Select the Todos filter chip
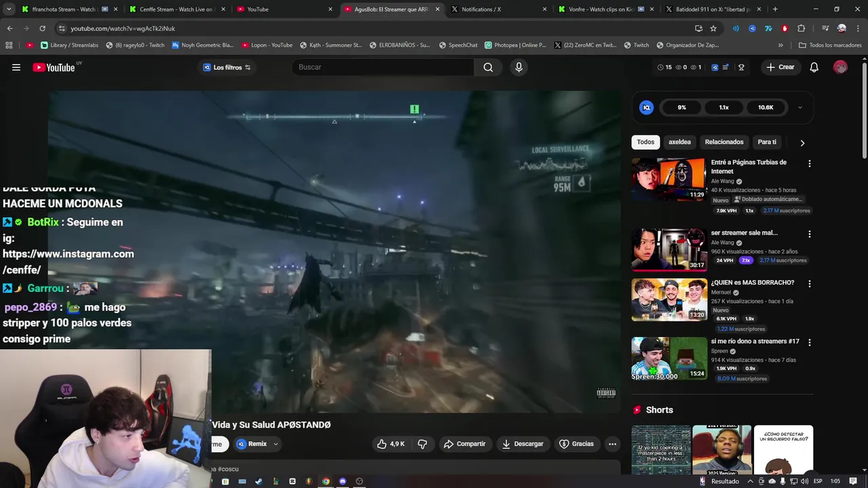868x488 pixels. click(646, 142)
